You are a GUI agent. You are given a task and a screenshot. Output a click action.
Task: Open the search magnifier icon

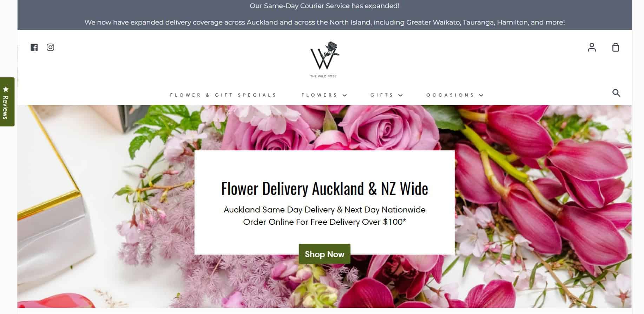616,93
